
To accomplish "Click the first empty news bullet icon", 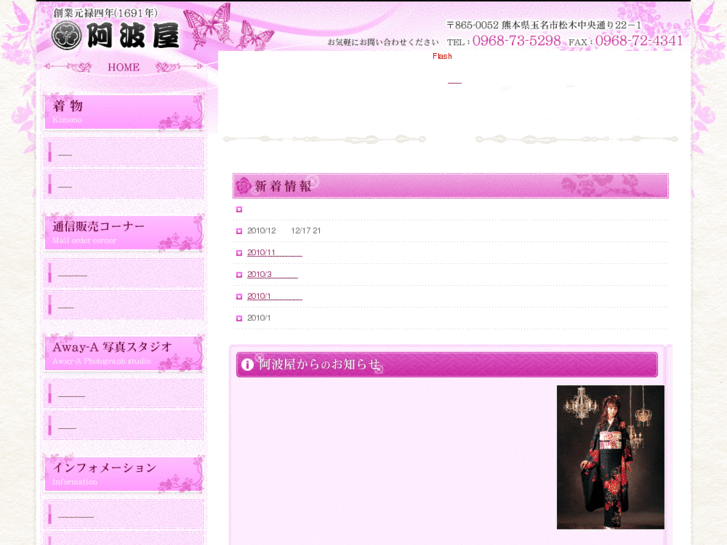I will (x=239, y=209).
